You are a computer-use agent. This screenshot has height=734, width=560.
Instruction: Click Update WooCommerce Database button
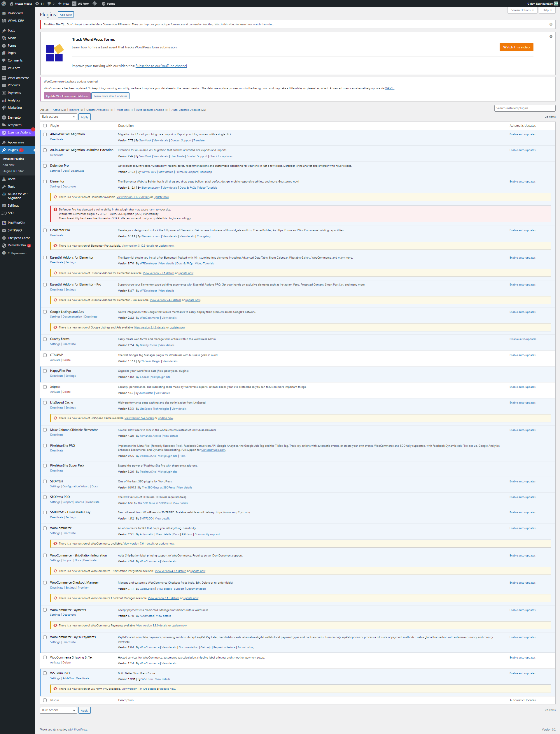tap(67, 96)
